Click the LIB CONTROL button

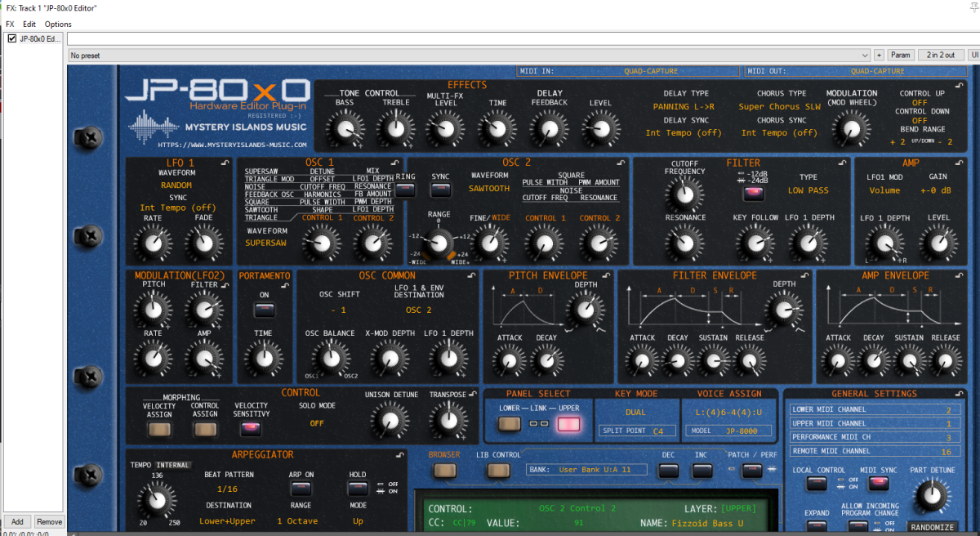498,471
